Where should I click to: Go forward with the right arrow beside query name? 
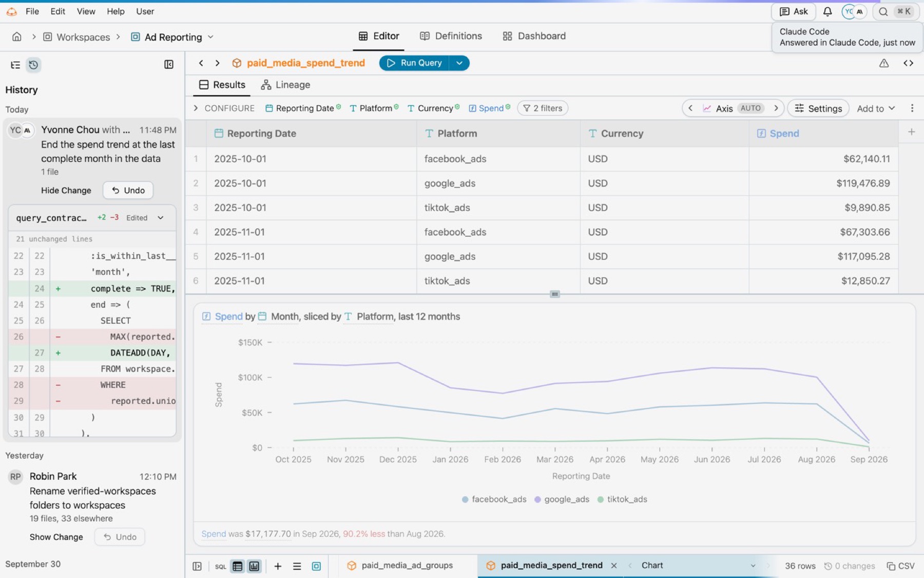pyautogui.click(x=218, y=63)
